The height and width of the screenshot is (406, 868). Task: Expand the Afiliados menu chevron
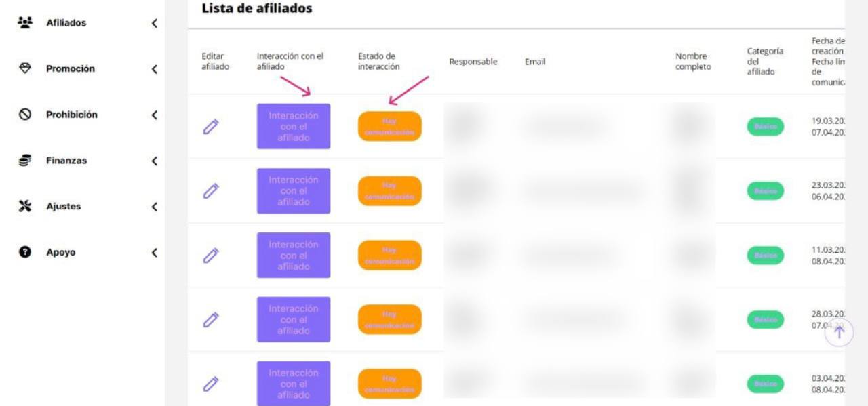click(x=155, y=23)
